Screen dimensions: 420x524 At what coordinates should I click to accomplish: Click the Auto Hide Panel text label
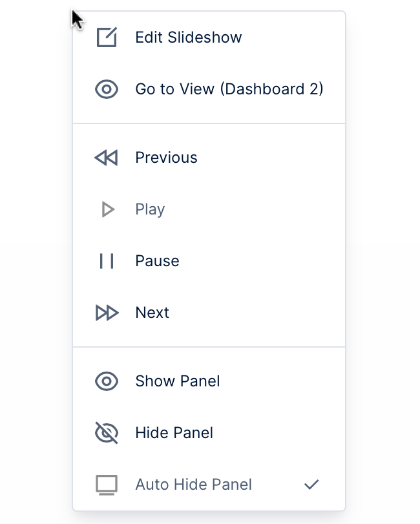click(193, 485)
